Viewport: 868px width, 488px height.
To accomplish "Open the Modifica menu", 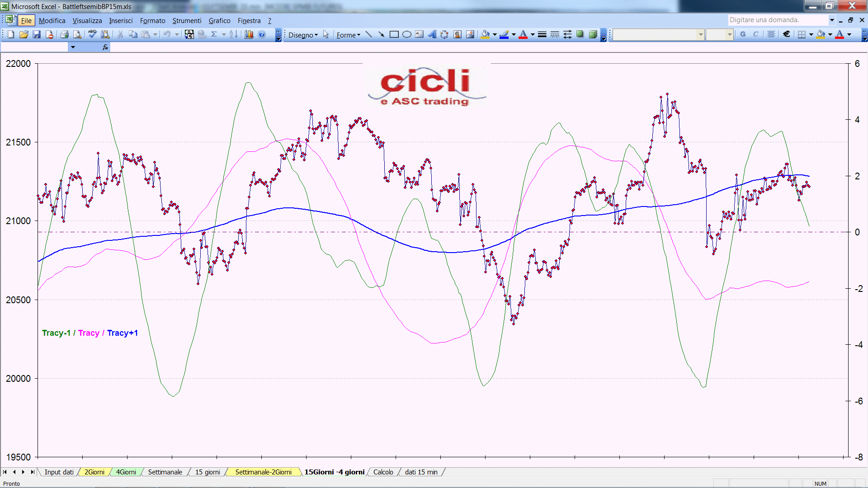I will pos(52,20).
